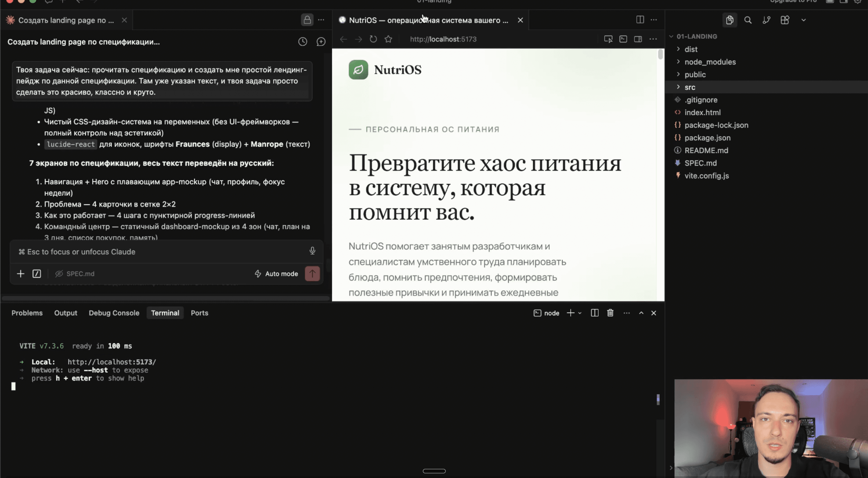
Task: Click the browser preview vertical scrollbar thumb
Action: pos(660,54)
